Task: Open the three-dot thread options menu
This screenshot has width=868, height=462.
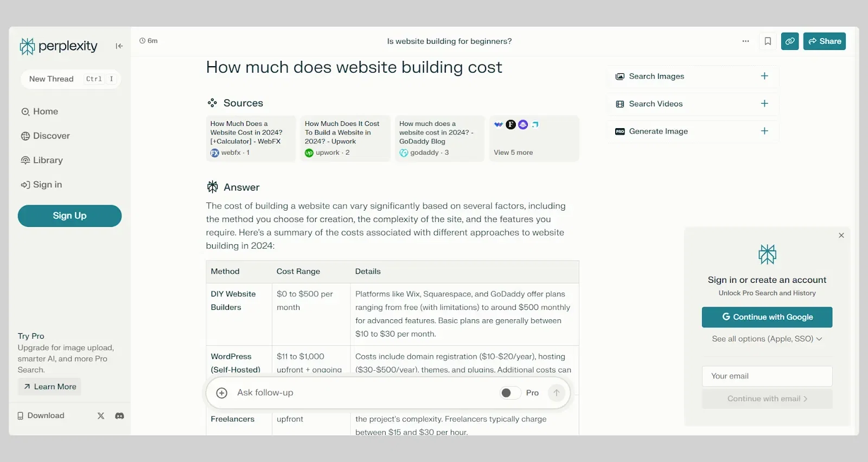Action: [745, 41]
